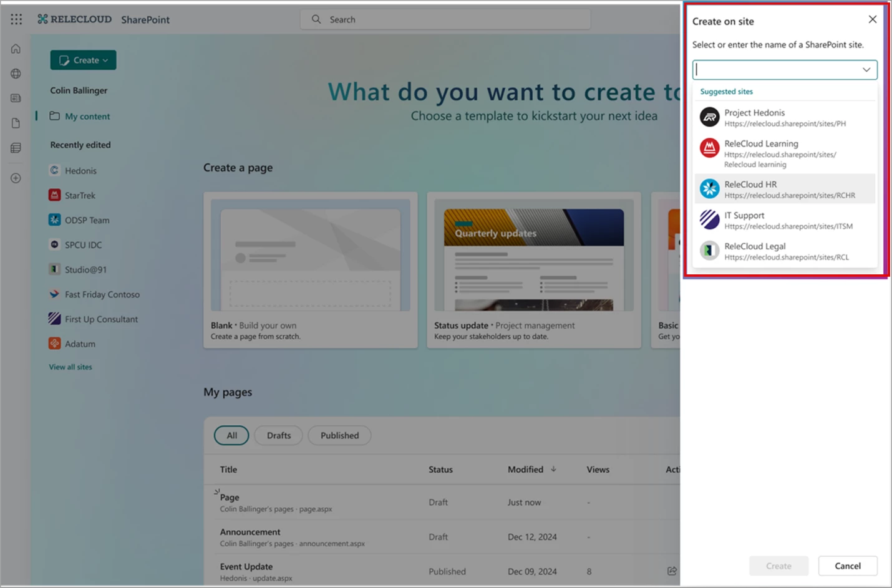Click the Search box
The image size is (892, 588).
pos(445,19)
